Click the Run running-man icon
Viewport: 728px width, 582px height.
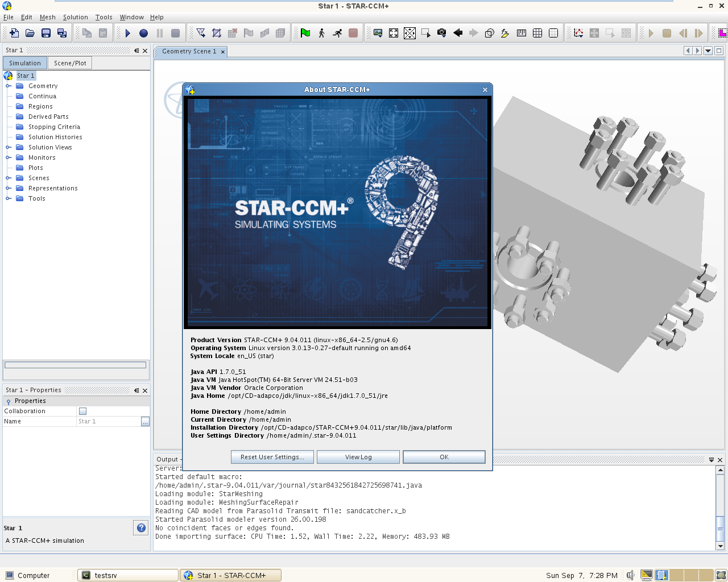[x=337, y=33]
